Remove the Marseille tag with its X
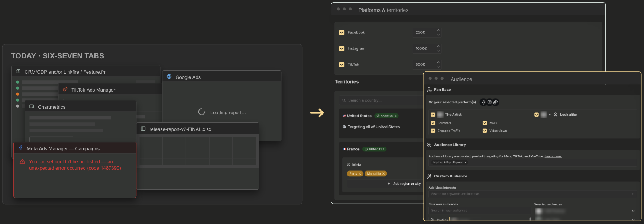The image size is (644, 224). (384, 174)
